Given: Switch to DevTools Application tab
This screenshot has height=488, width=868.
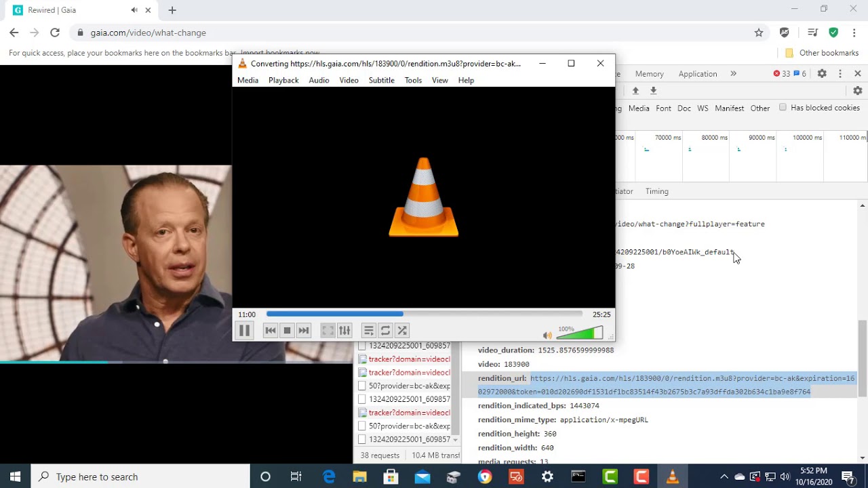Looking at the screenshot, I should pyautogui.click(x=698, y=74).
